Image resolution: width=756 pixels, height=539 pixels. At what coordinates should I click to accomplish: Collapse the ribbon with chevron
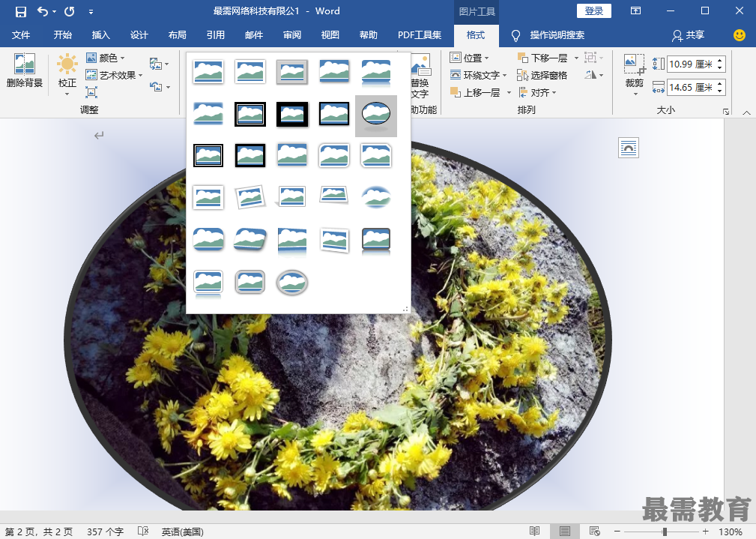pos(746,112)
